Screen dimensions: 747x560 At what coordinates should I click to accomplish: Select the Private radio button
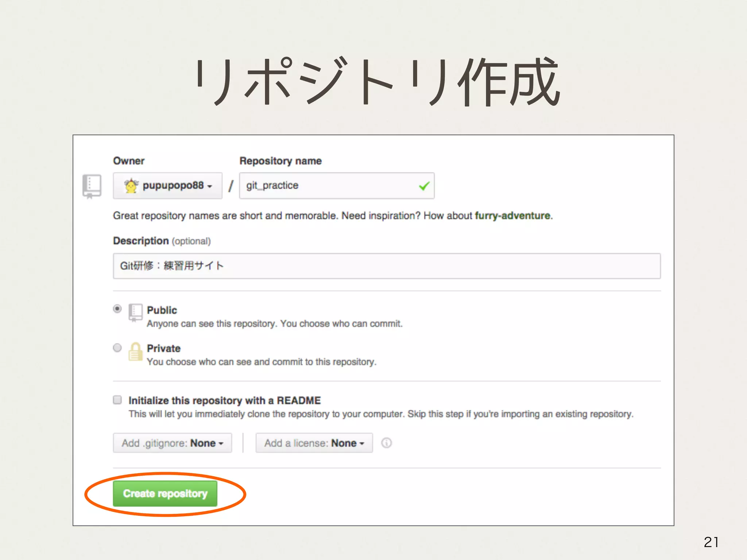tap(117, 348)
